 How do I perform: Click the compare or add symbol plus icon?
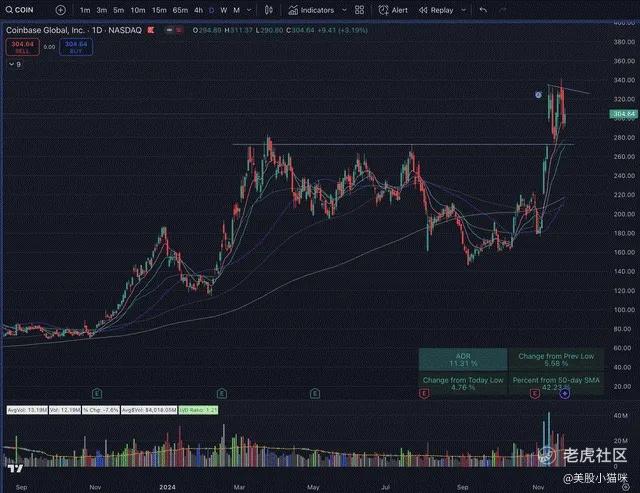(x=60, y=10)
